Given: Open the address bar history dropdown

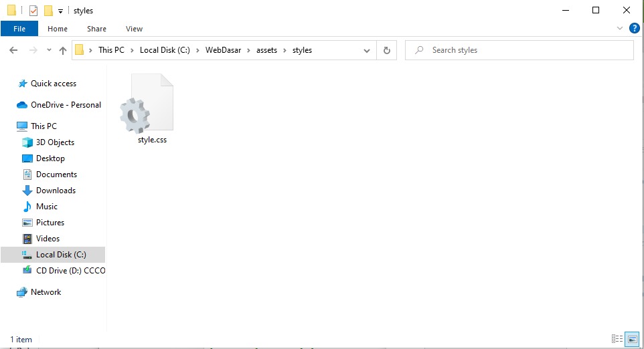Looking at the screenshot, I should coord(367,50).
